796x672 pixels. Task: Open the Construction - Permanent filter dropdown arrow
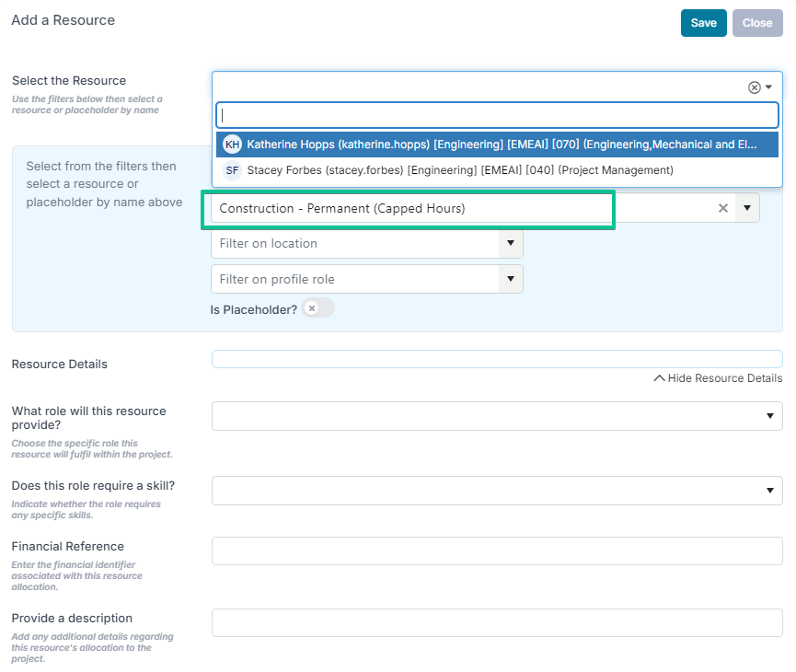click(x=747, y=208)
